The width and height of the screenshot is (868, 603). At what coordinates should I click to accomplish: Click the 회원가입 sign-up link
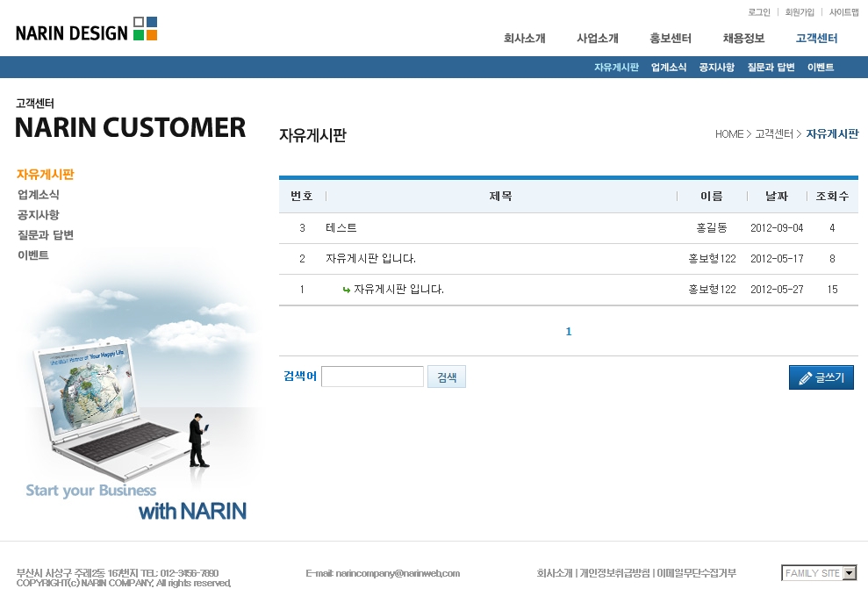[x=799, y=12]
